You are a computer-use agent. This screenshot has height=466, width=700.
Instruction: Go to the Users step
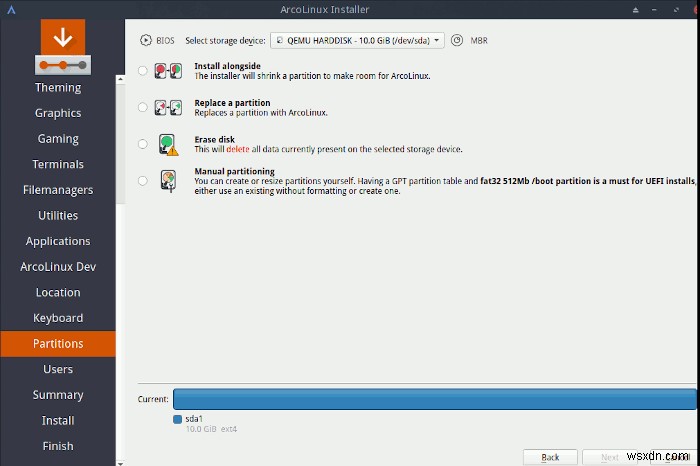pos(58,369)
